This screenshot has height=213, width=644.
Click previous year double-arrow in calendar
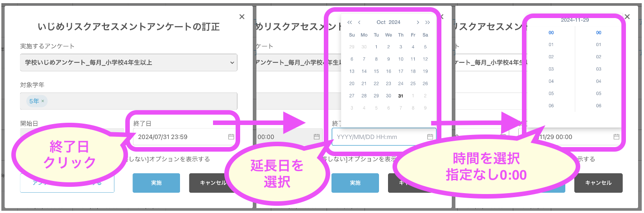(x=350, y=22)
